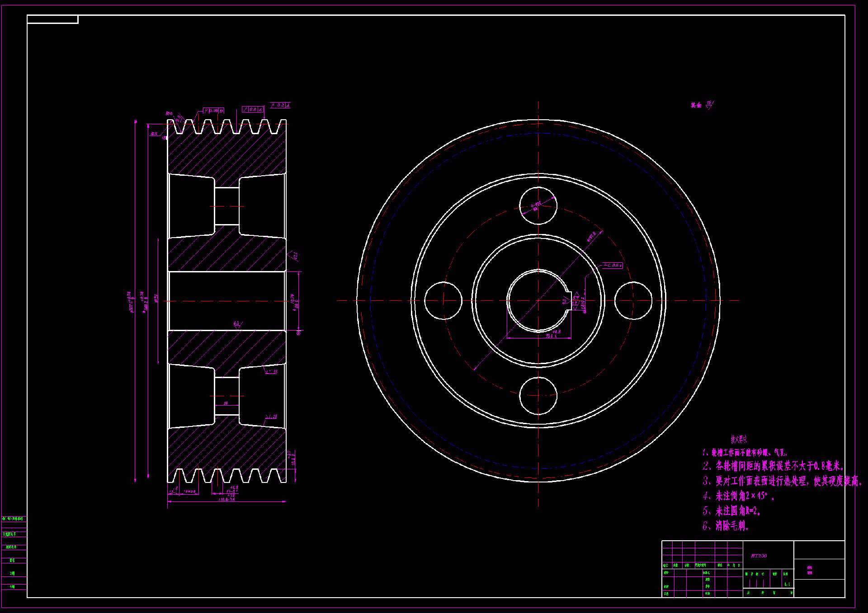This screenshot has height=613, width=868.
Task: Click the 0.2 A tolerance frame near grooves
Action: pyautogui.click(x=253, y=109)
